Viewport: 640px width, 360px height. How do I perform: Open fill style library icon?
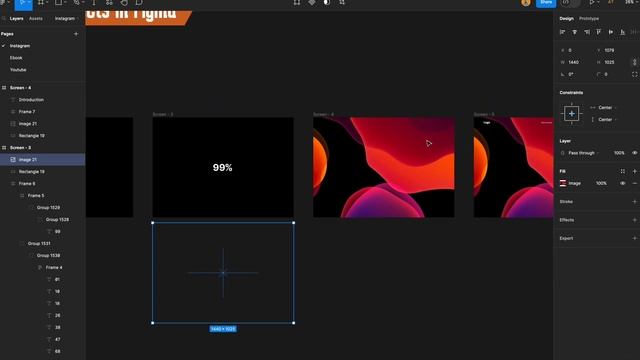pos(622,171)
